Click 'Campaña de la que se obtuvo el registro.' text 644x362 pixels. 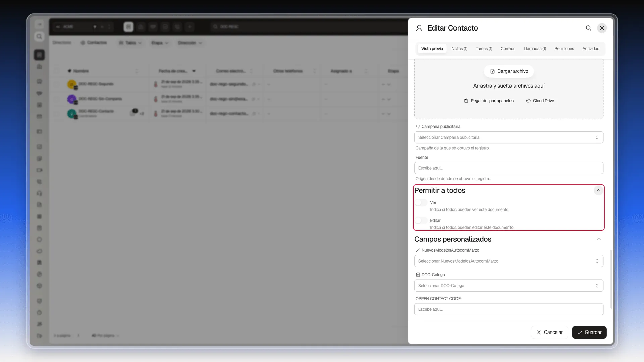point(452,148)
